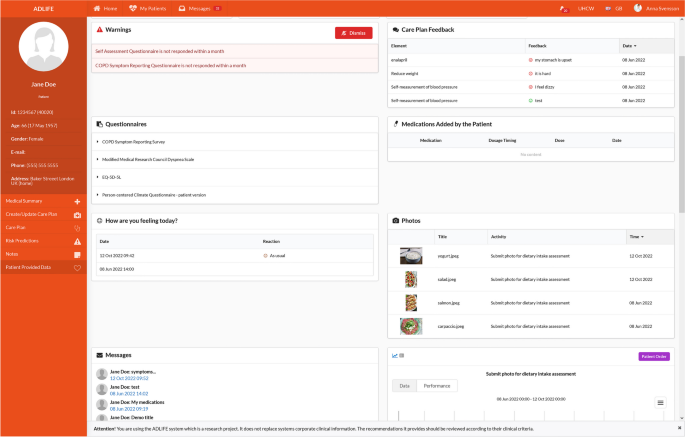
Task: Open the Notes sidebar icon
Action: [77, 254]
